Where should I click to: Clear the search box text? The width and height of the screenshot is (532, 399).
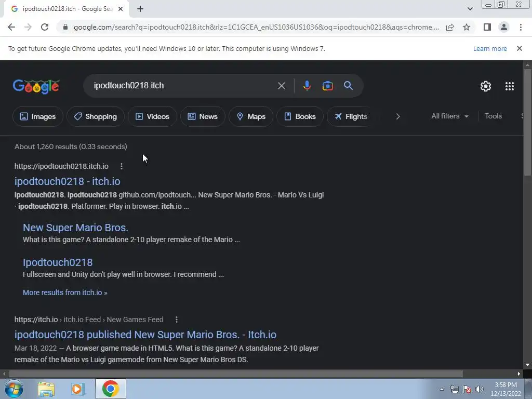281,86
